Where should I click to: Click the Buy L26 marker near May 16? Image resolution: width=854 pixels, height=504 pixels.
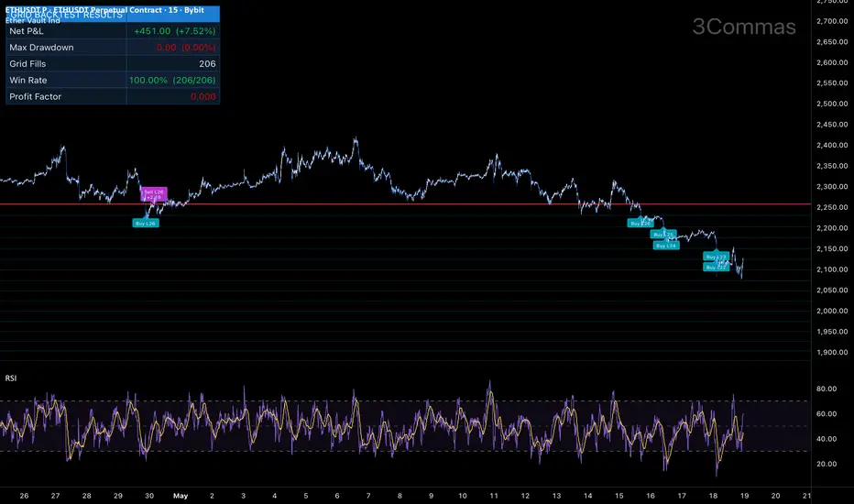(640, 223)
